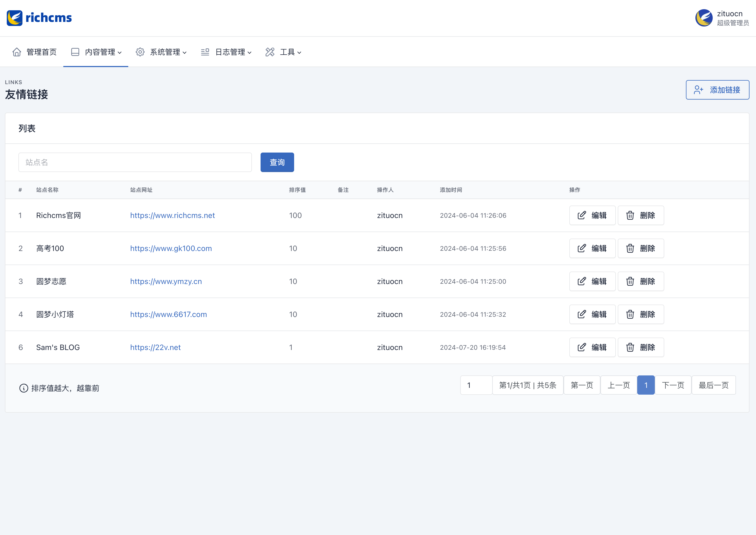Click edit pencil icon for Richcms官网
Viewport: 756px width, 535px height.
pos(582,216)
